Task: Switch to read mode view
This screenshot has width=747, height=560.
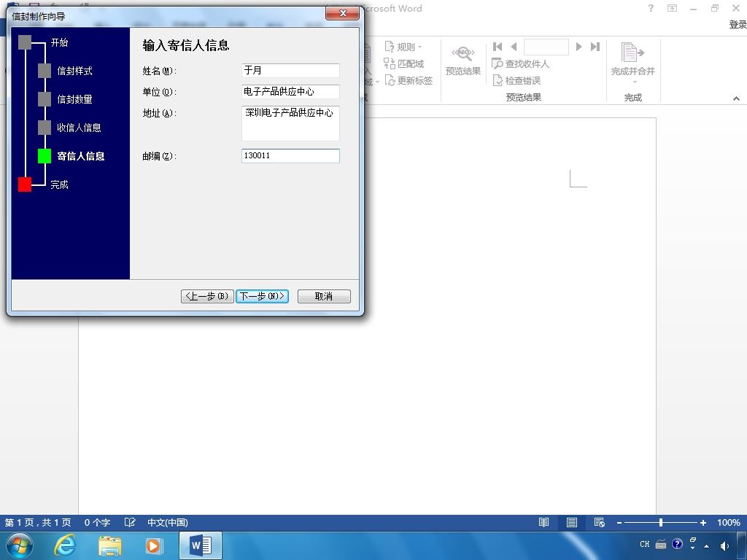Action: tap(543, 522)
